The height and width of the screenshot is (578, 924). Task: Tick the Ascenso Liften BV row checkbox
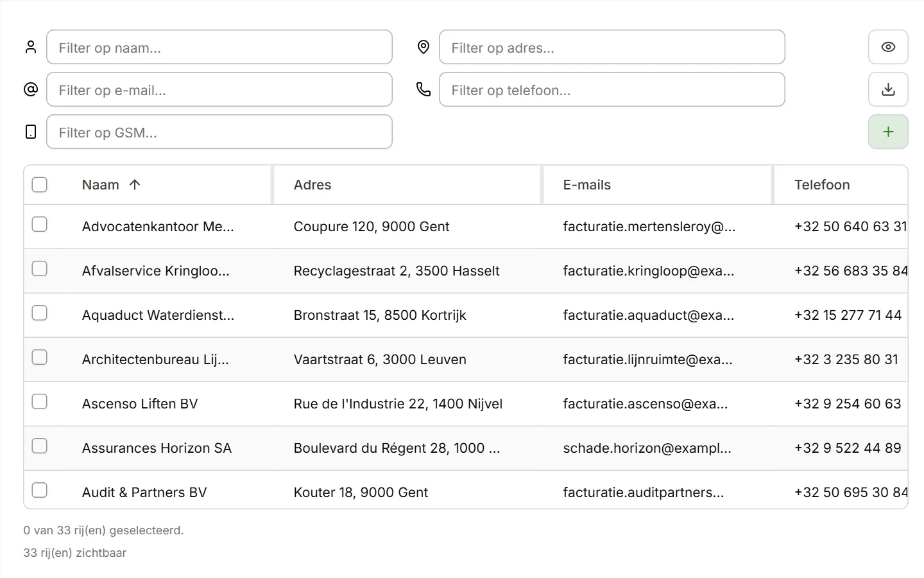(x=40, y=401)
